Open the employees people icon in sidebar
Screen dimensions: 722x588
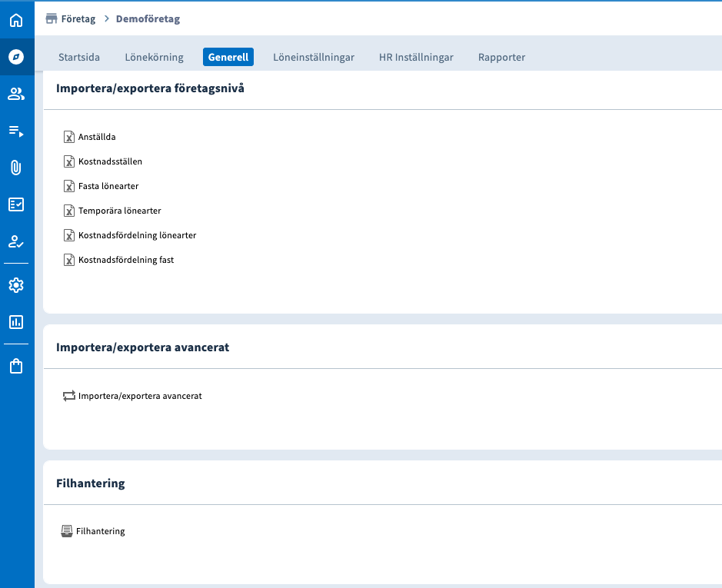tap(16, 94)
